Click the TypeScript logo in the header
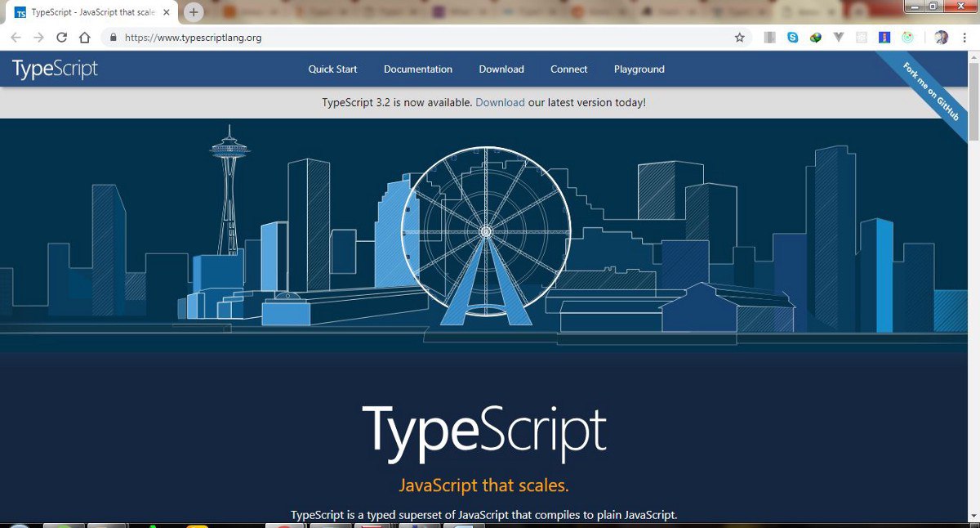 tap(55, 69)
